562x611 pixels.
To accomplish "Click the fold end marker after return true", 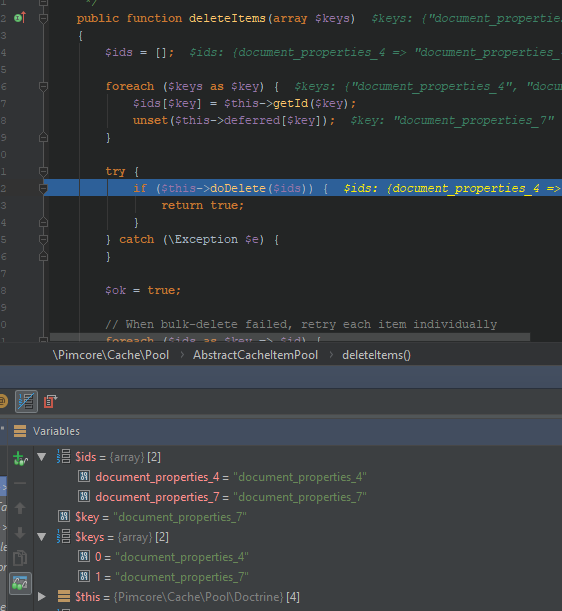I will tap(43, 222).
